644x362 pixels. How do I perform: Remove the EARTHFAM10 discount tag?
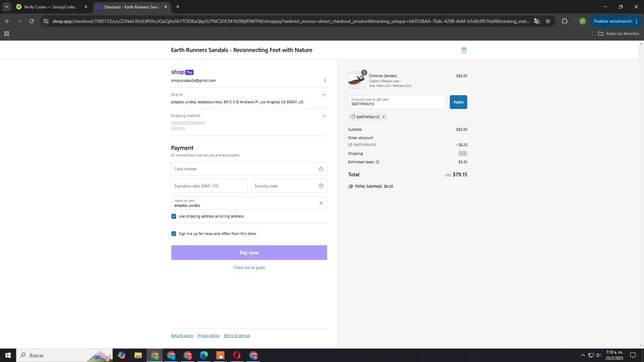(x=383, y=117)
